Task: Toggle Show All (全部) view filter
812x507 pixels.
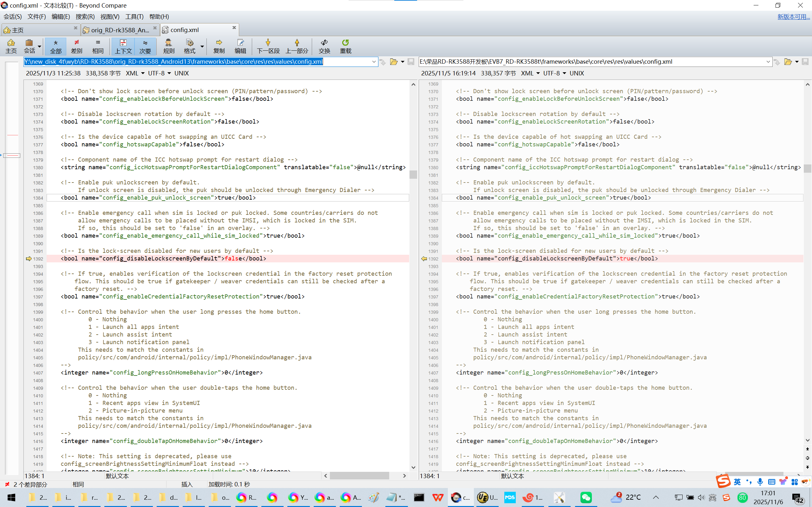Action: (56, 46)
